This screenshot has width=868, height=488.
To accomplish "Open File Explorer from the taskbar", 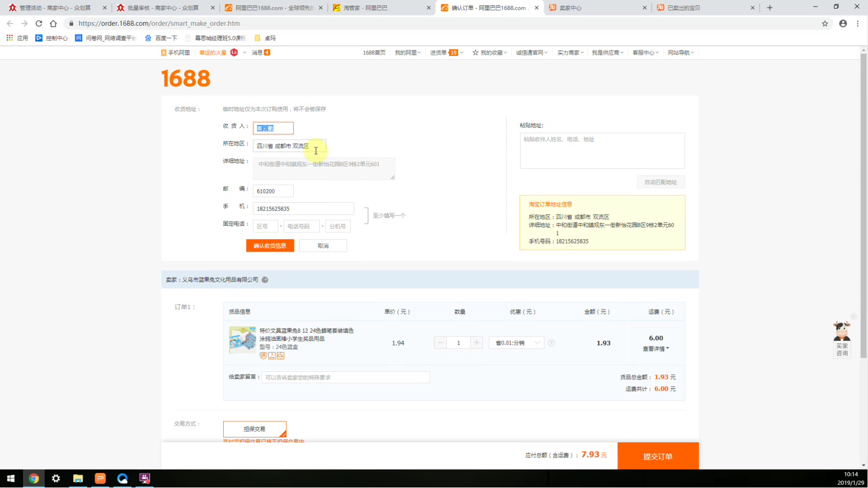I will coord(78,478).
